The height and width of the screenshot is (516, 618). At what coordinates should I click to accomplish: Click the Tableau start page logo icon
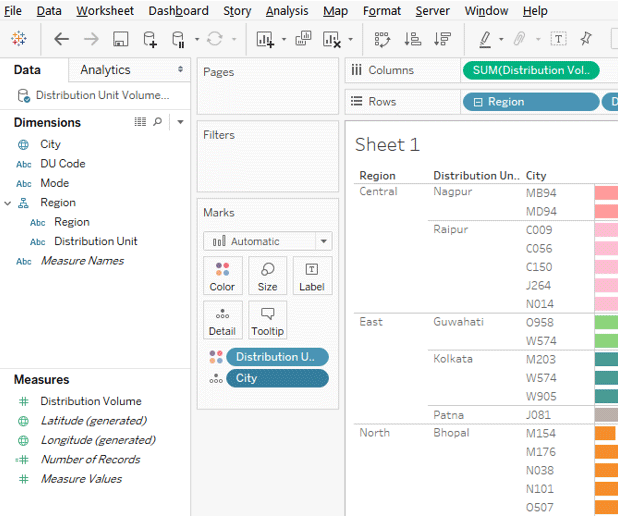[19, 39]
